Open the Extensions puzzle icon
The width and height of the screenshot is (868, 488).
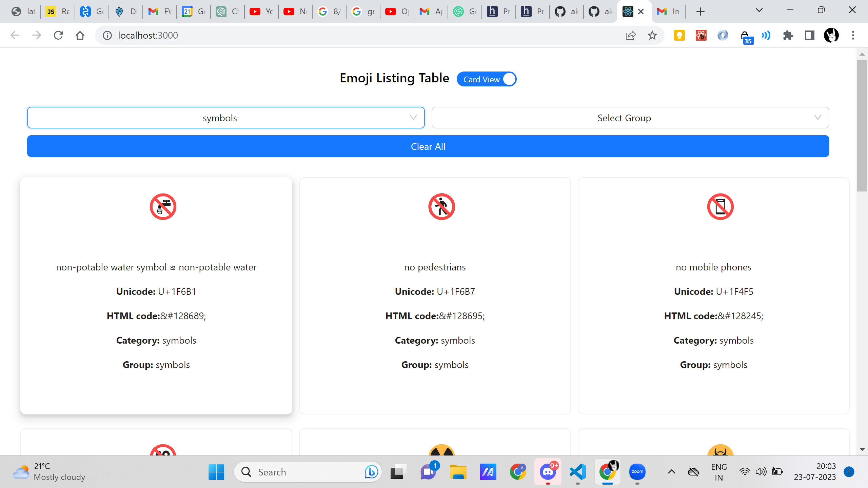point(788,36)
